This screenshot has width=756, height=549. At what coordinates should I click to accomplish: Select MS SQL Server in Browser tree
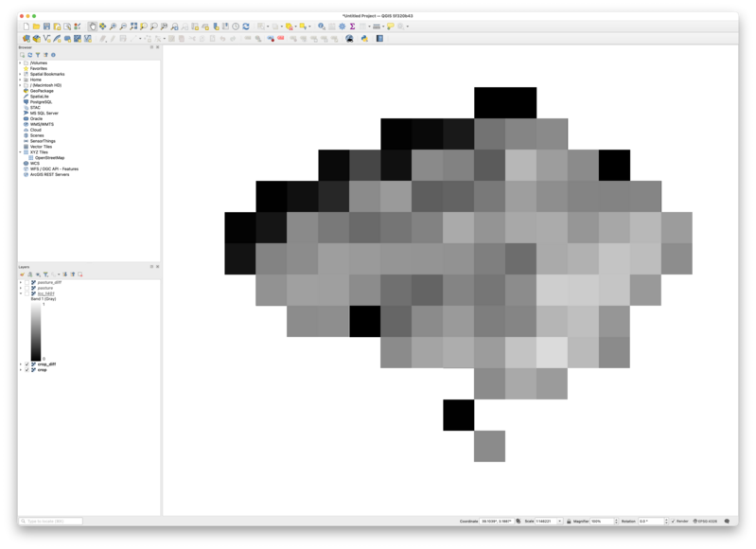pyautogui.click(x=44, y=113)
